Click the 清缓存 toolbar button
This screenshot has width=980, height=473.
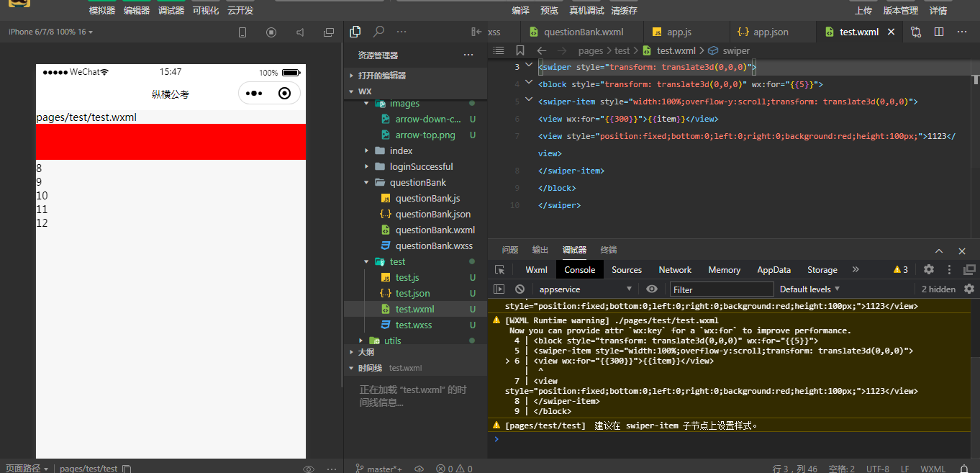[624, 11]
